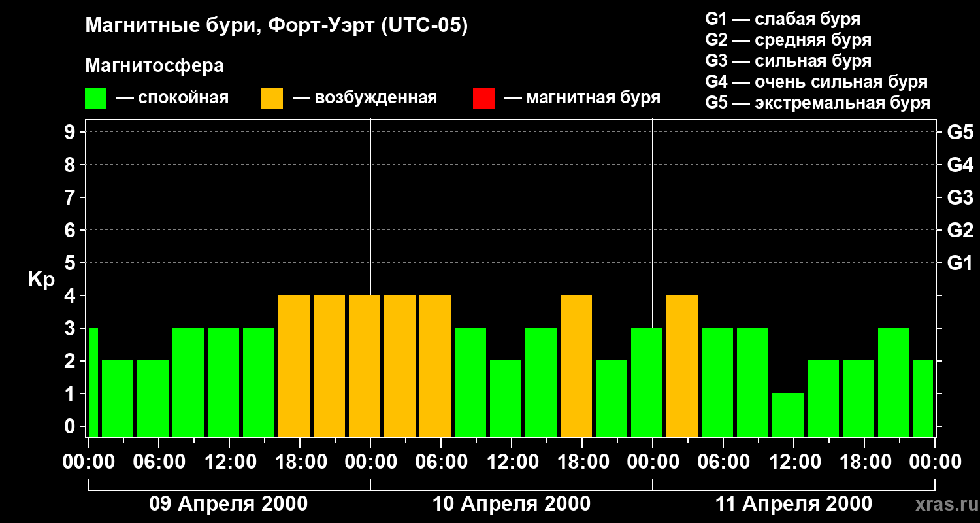The width and height of the screenshot is (980, 523).
Task: Click the lowest green bar with Kp 1 on April 11
Action: point(788,415)
